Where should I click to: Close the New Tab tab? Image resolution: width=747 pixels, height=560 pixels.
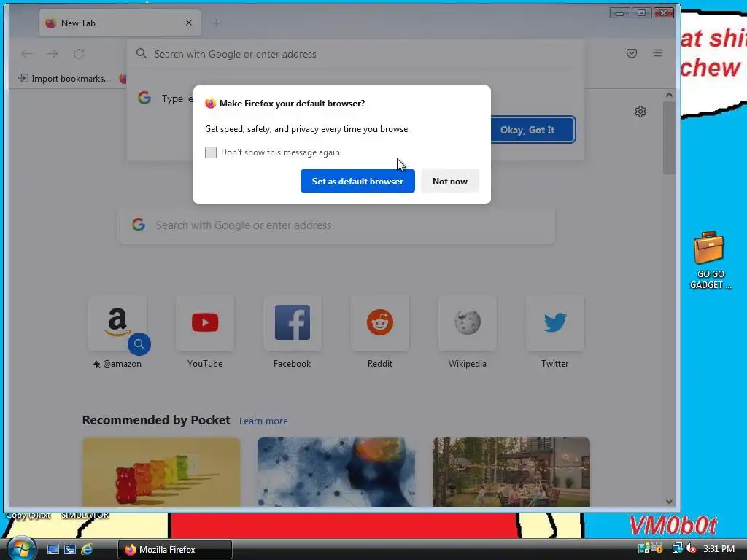(x=189, y=23)
